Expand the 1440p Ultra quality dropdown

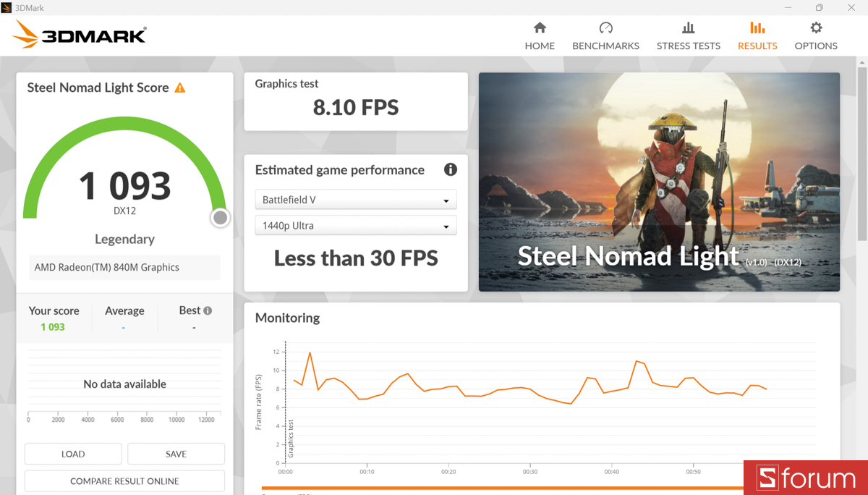(x=355, y=225)
